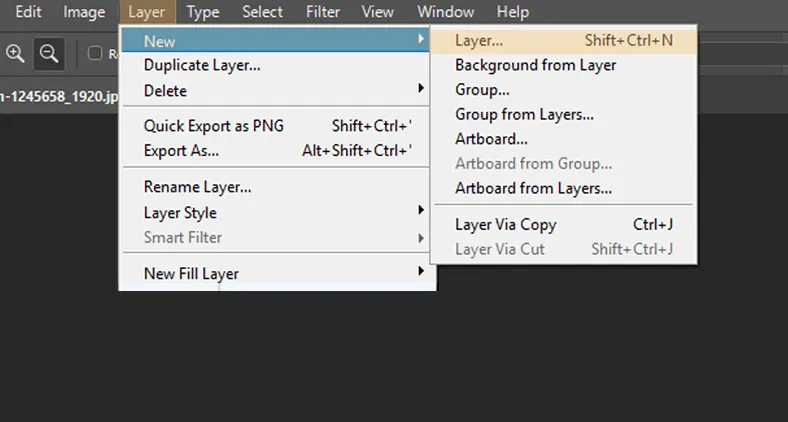Click the document tab ending 1245658_1920
The height and width of the screenshot is (422, 788).
pyautogui.click(x=59, y=96)
